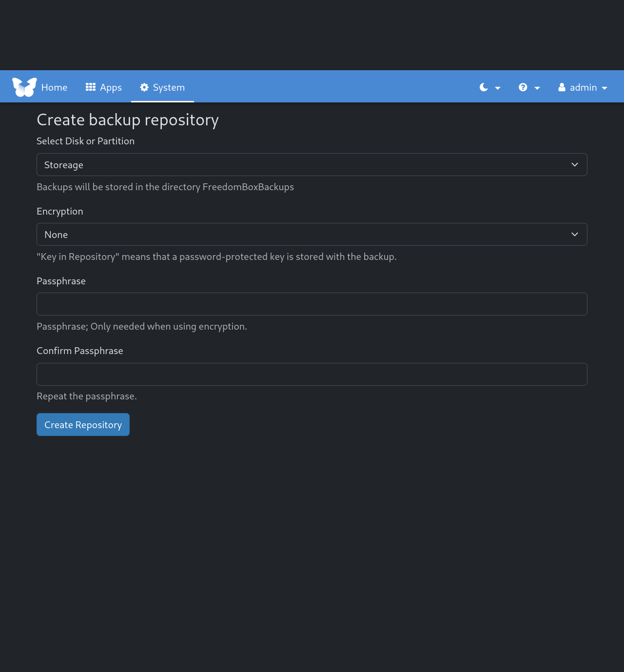Click the System gear icon
The width and height of the screenshot is (624, 672).
[144, 87]
